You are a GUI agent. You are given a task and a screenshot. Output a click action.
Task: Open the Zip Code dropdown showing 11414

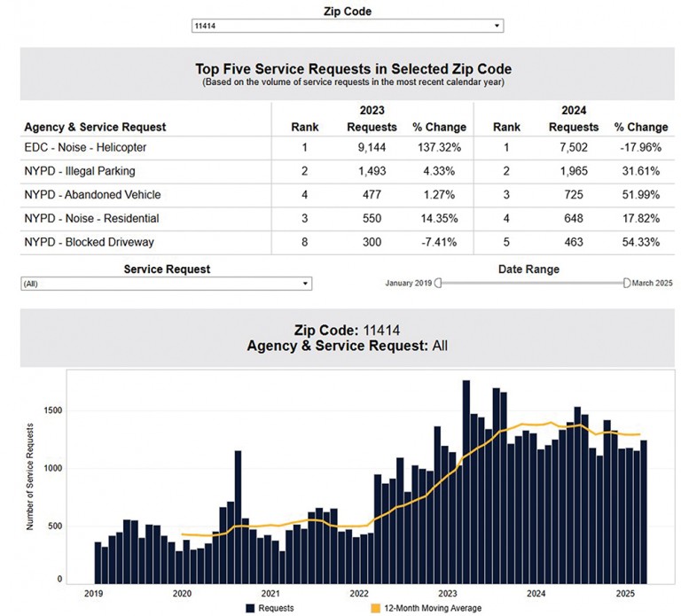[x=347, y=27]
